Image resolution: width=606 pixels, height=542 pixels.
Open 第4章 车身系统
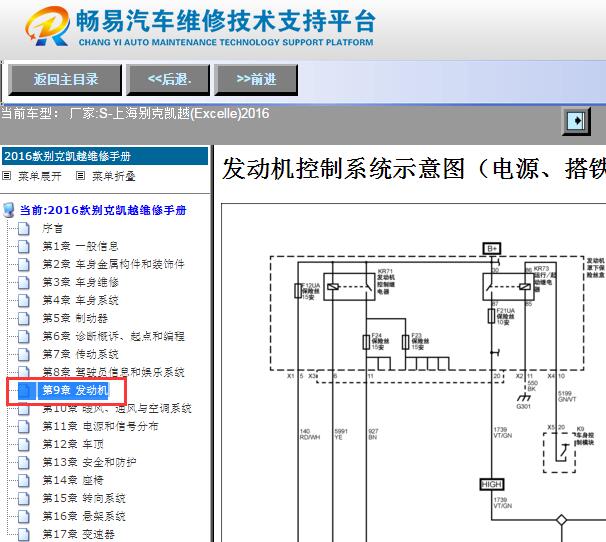click(x=80, y=300)
